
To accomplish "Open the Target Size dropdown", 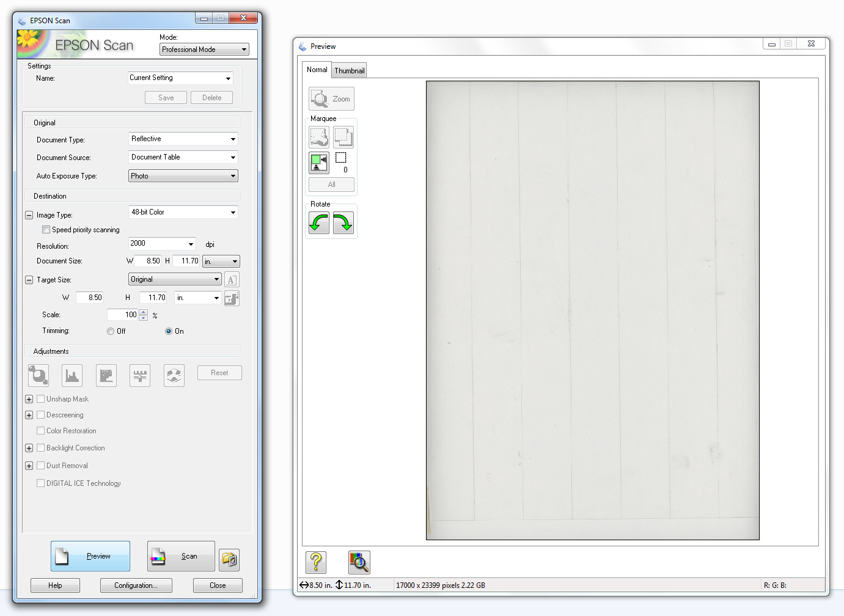I will coord(175,279).
